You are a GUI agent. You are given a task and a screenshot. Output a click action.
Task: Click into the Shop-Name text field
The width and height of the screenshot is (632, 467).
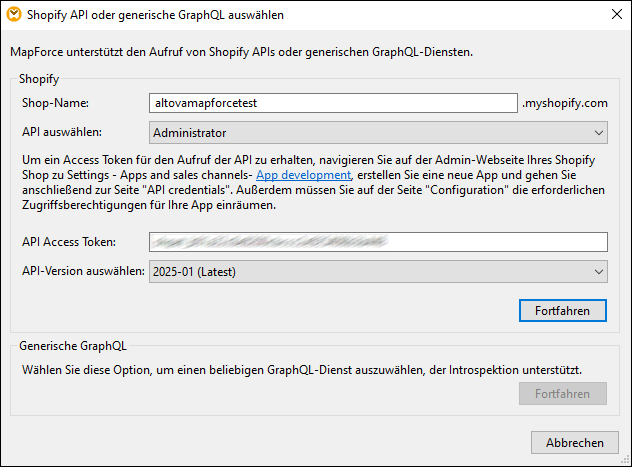[332, 102]
